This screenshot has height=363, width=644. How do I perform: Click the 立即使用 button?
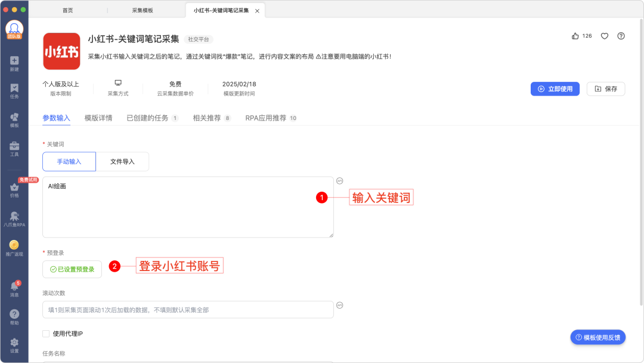click(x=555, y=89)
